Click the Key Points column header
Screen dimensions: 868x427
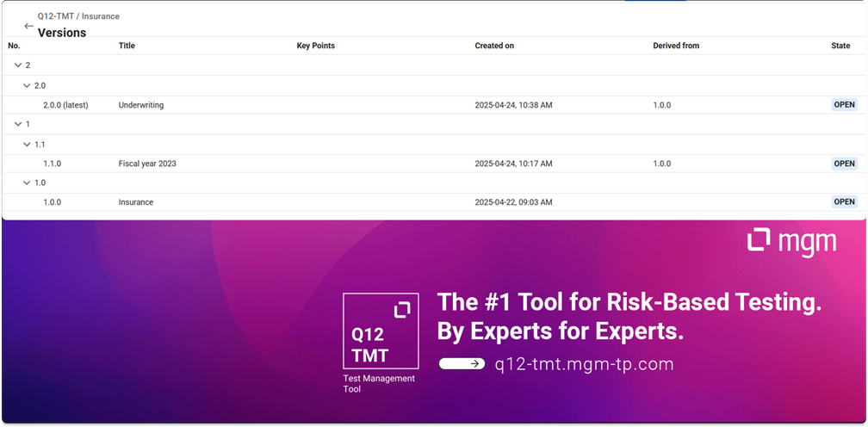[x=315, y=46]
